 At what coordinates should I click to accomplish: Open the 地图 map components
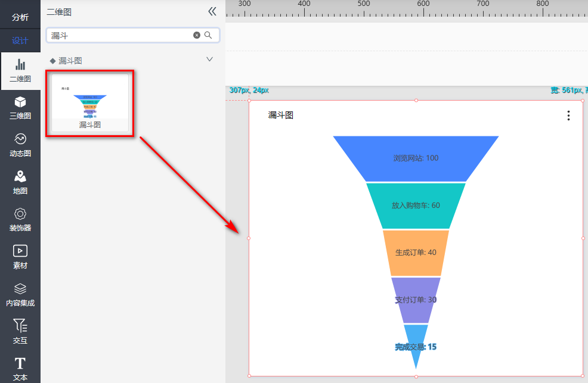point(20,183)
